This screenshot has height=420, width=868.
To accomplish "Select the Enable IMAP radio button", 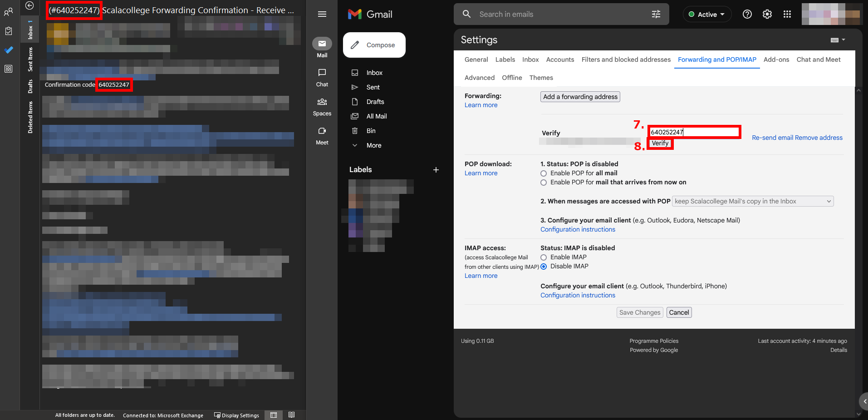I will pos(544,257).
